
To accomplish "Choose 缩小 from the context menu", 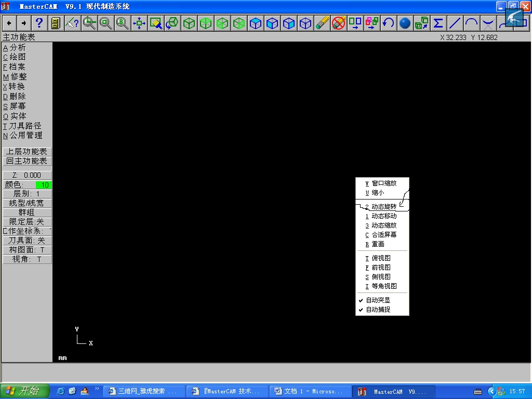I will tap(382, 193).
